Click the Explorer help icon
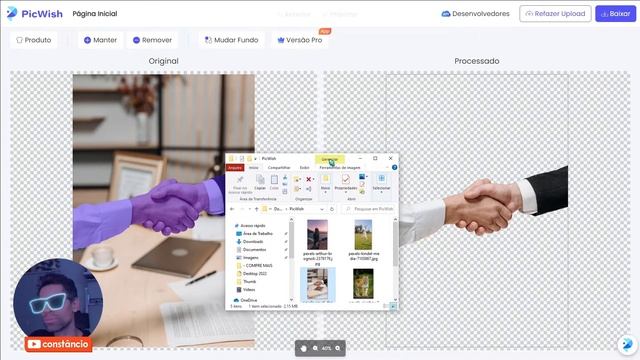This screenshot has height=360, width=640. 394,167
